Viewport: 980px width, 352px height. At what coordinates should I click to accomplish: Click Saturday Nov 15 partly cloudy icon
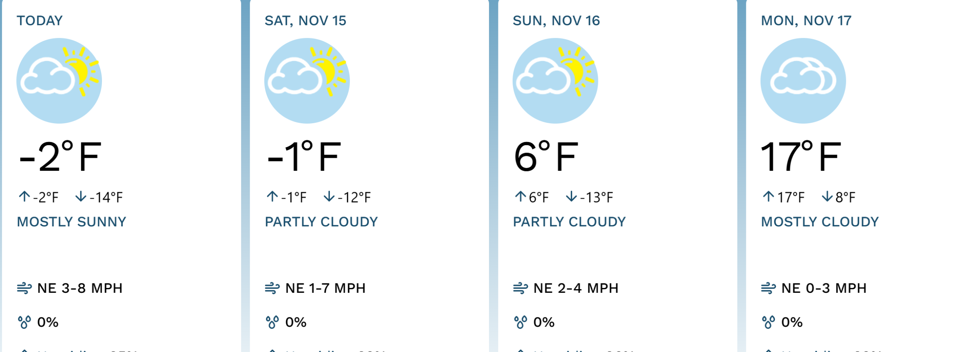307,81
